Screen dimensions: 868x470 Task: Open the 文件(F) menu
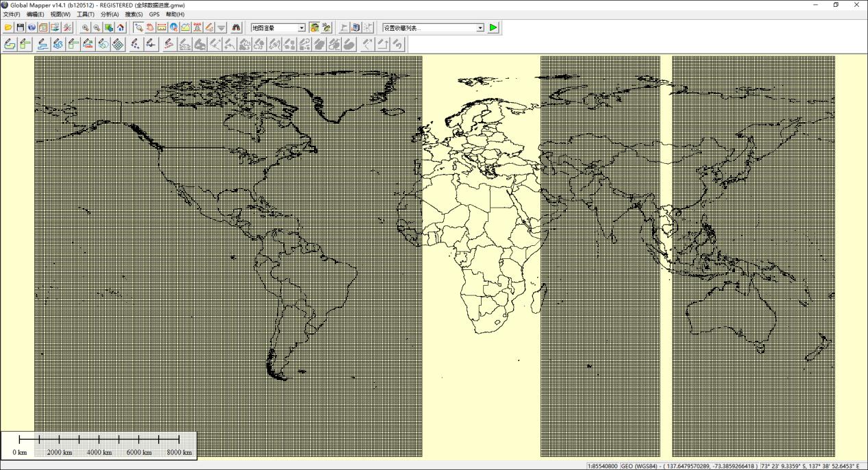[x=12, y=14]
